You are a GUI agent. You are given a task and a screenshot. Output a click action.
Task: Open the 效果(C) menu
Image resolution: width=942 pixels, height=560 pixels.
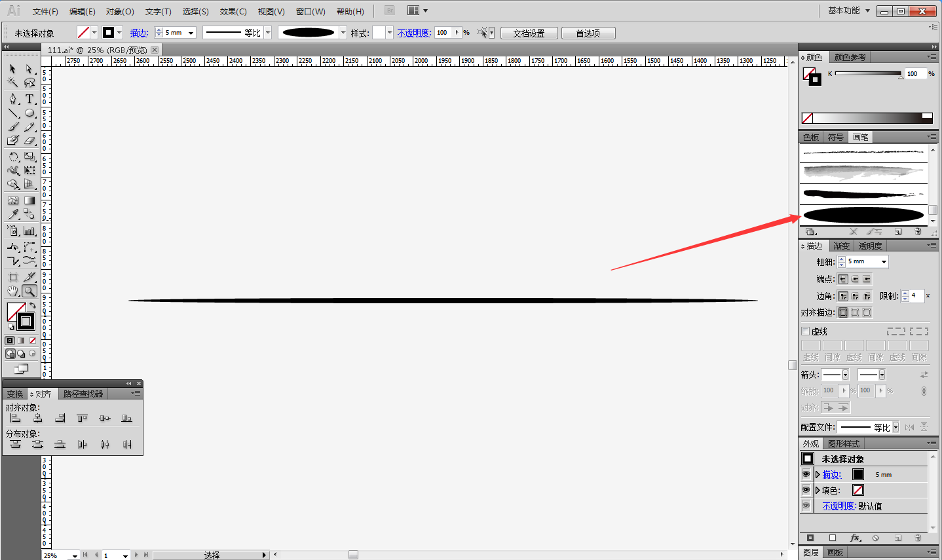233,12
